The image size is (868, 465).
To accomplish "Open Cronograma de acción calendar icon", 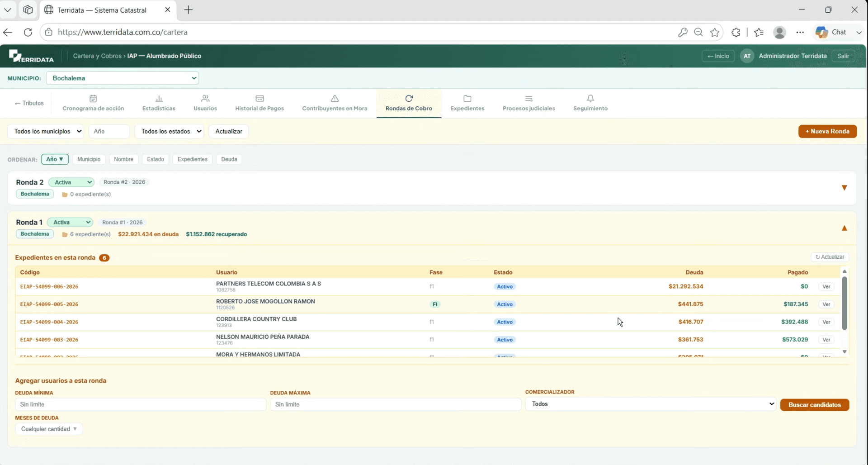I will [93, 99].
